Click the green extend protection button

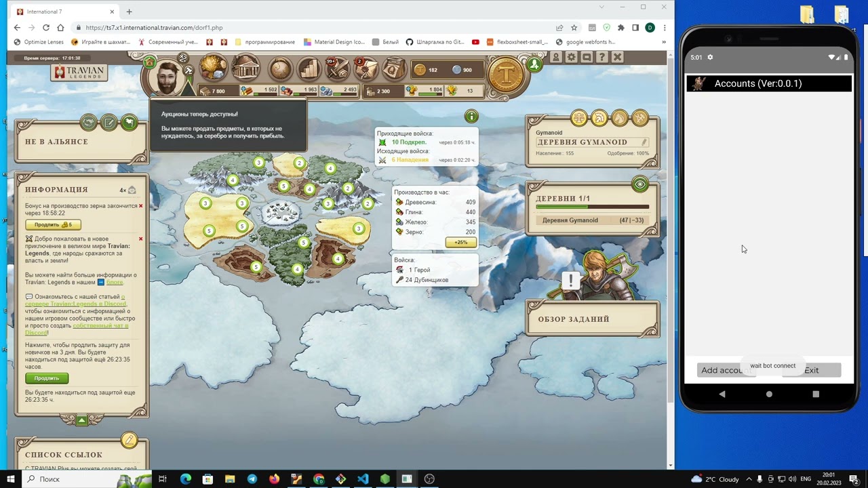[x=47, y=378]
